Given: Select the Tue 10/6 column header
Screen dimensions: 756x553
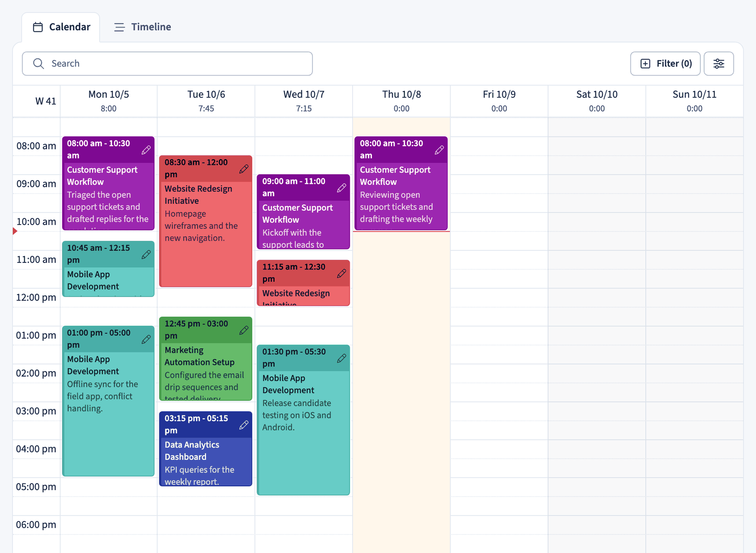Looking at the screenshot, I should pyautogui.click(x=206, y=101).
